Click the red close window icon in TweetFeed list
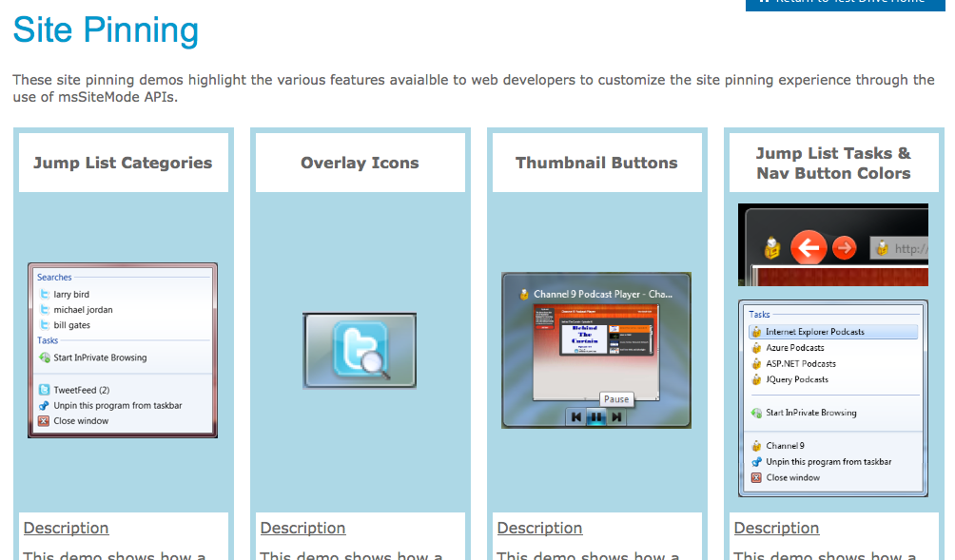Image resolution: width=955 pixels, height=560 pixels. point(44,420)
